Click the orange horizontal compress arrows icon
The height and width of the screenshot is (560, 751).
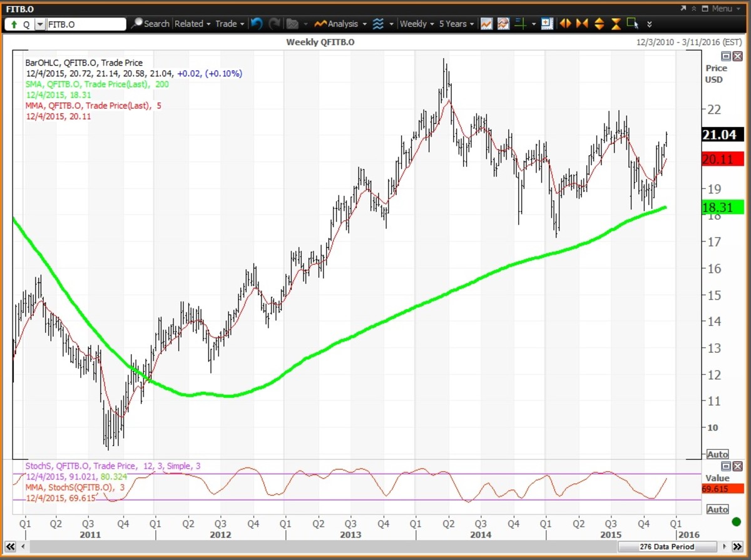click(582, 24)
